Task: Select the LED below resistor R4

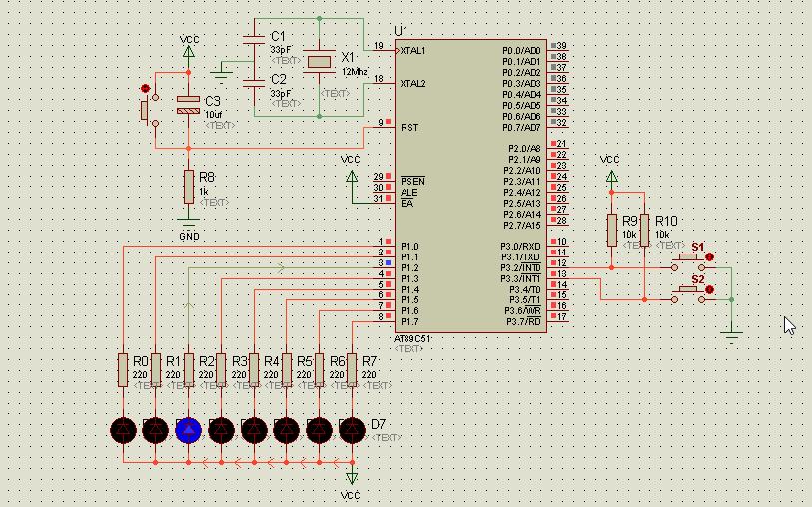Action: 254,430
